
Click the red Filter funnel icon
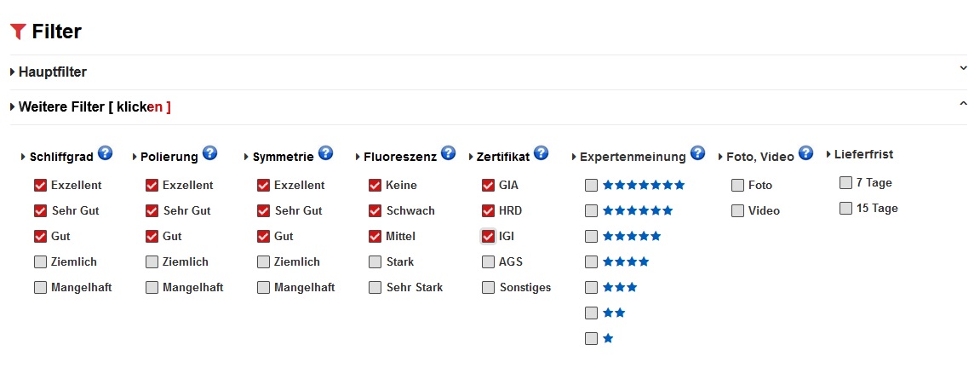[x=18, y=32]
